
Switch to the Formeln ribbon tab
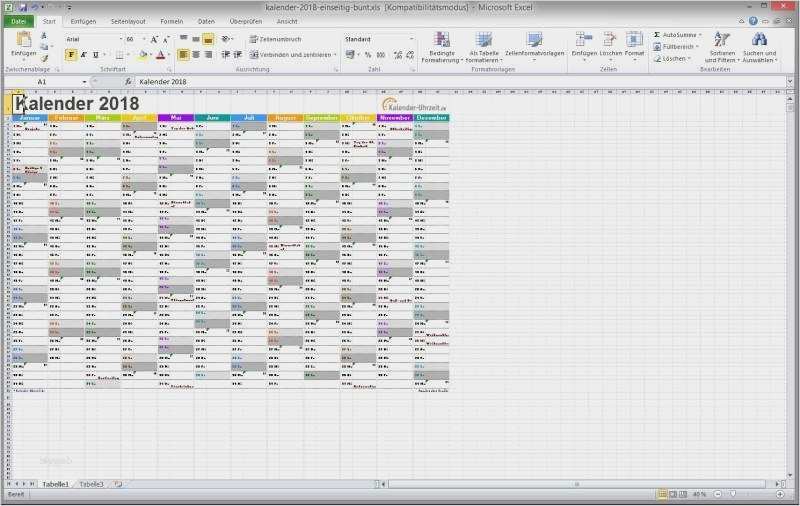pos(171,21)
